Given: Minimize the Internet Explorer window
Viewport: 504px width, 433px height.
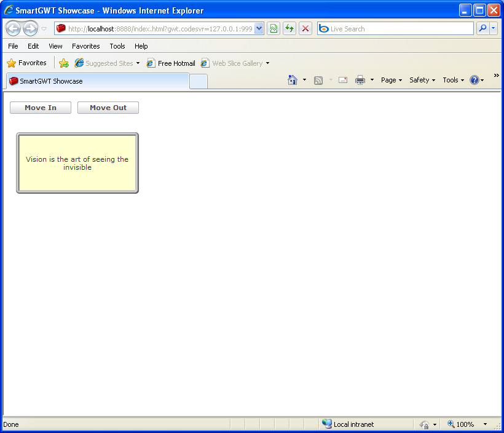Looking at the screenshot, I should pos(465,10).
